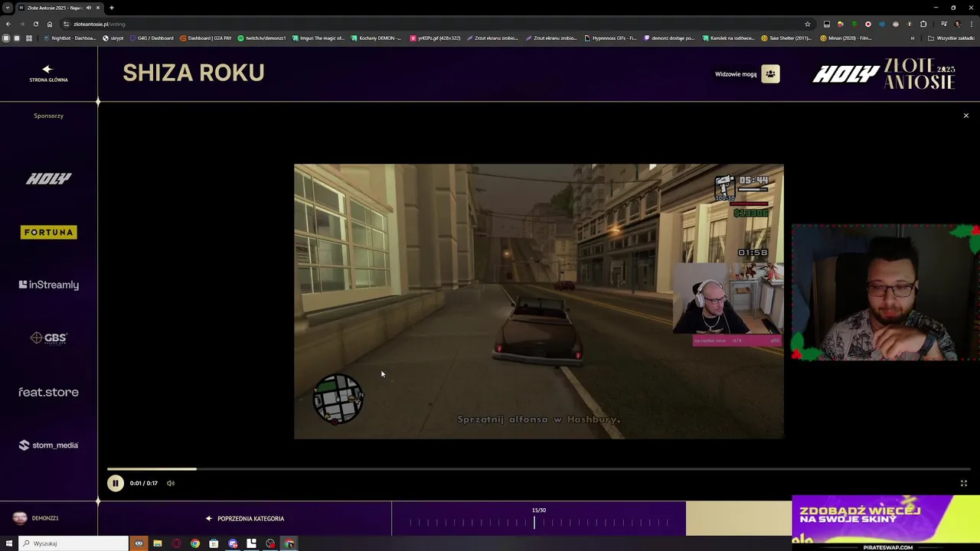Open the Nightbot Dashboard bookmark
Viewport: 980px width, 551px height.
[x=70, y=37]
